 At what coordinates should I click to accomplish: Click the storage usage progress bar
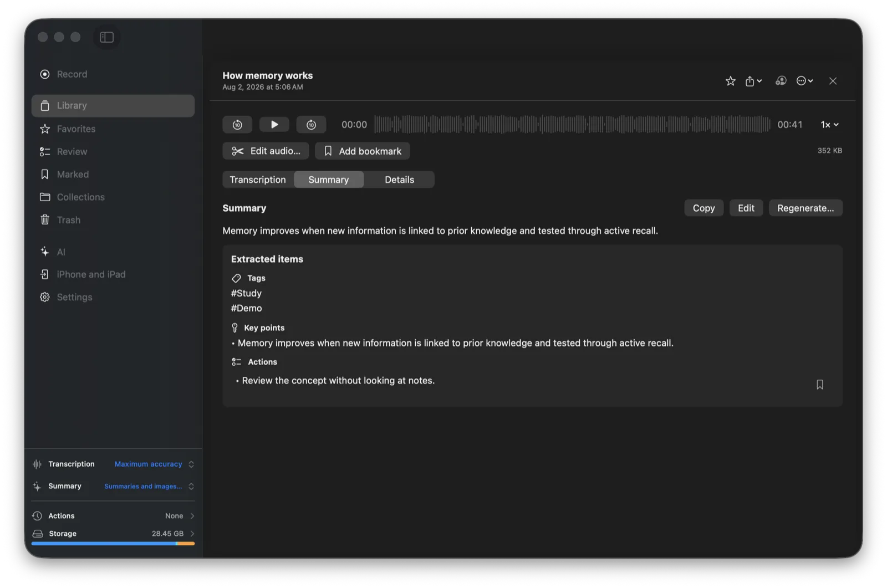click(113, 544)
